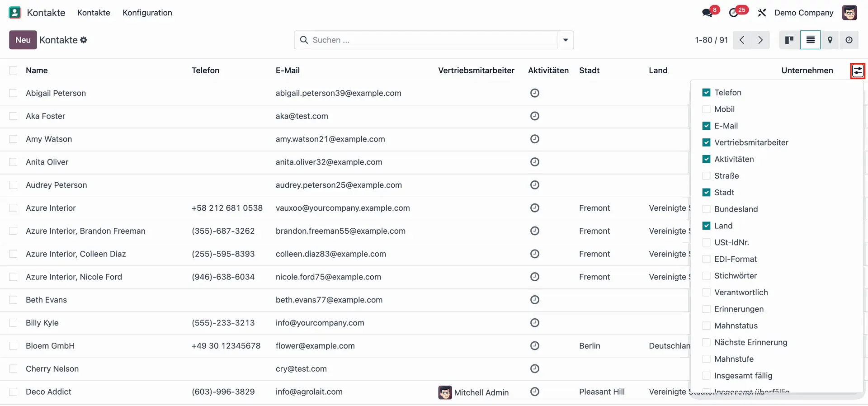Open the activities clock icon in header
Viewport: 868px width, 406px height.
734,13
